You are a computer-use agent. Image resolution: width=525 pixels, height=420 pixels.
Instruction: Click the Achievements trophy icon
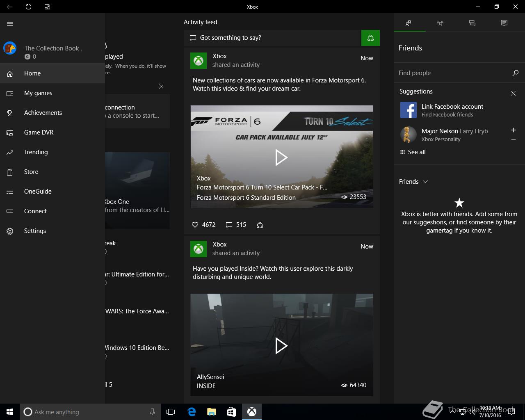pyautogui.click(x=10, y=113)
